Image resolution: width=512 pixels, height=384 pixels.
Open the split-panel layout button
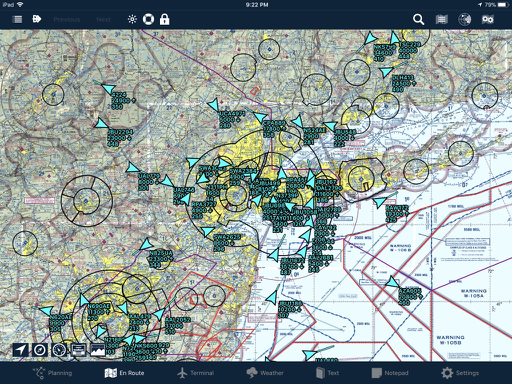point(78,350)
